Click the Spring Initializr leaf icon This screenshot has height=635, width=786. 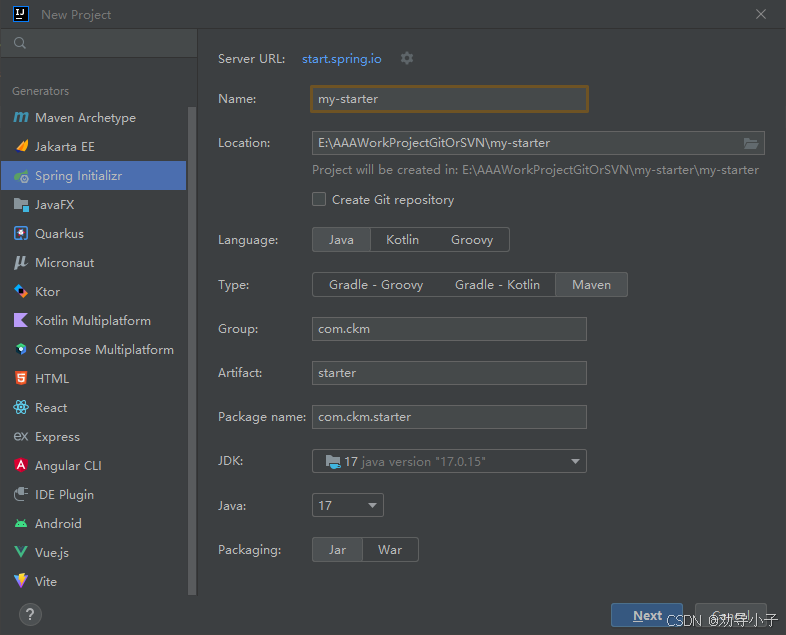tap(21, 176)
